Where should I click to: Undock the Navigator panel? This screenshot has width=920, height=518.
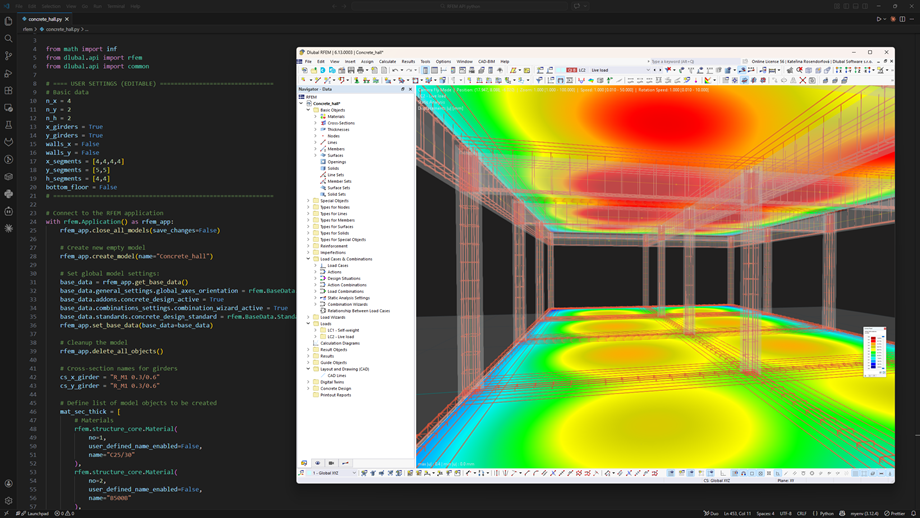[402, 89]
